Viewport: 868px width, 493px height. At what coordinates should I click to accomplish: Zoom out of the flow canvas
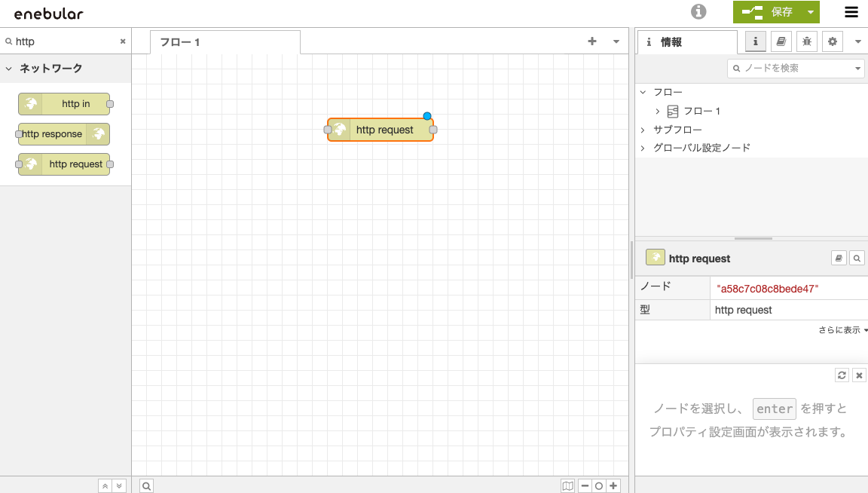pos(585,486)
